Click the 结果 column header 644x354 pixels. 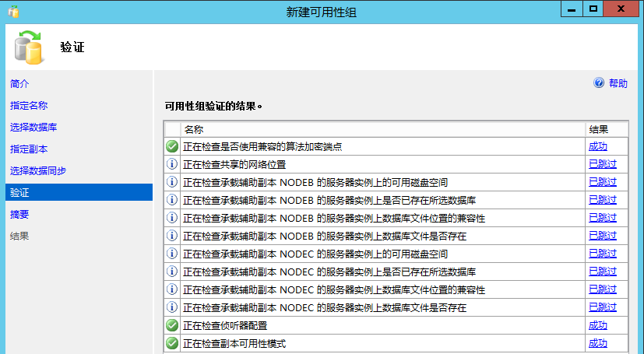click(x=607, y=130)
